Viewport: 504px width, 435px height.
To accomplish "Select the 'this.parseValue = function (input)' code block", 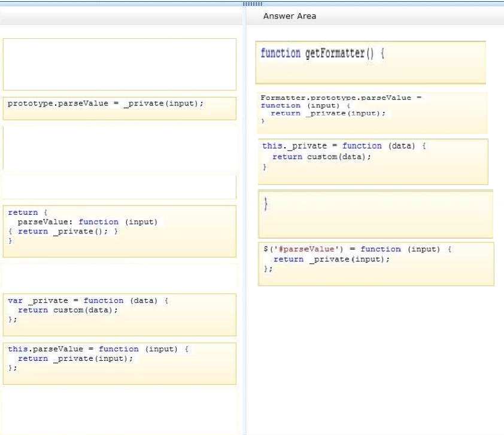I will click(x=120, y=364).
